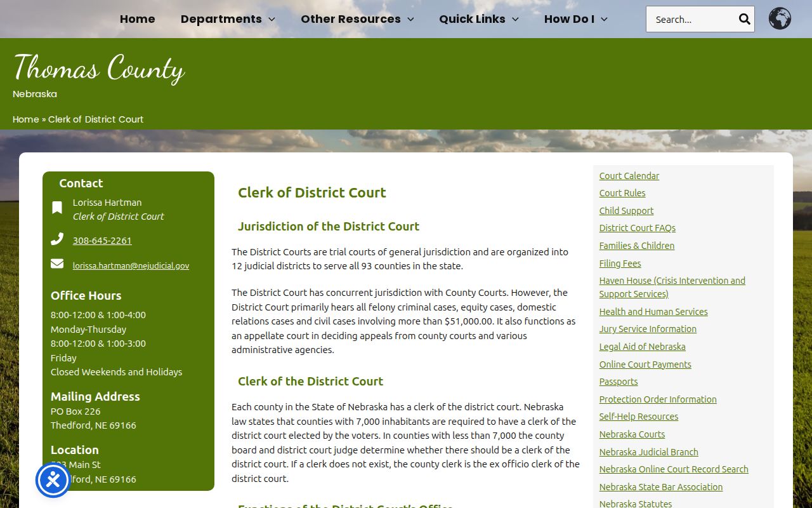Open Protection Order Information link

658,399
